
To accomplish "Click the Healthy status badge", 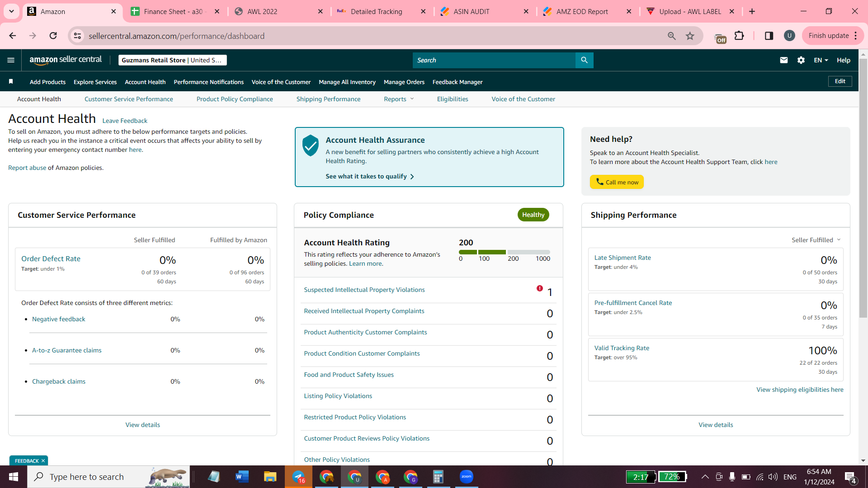I will click(x=533, y=215).
